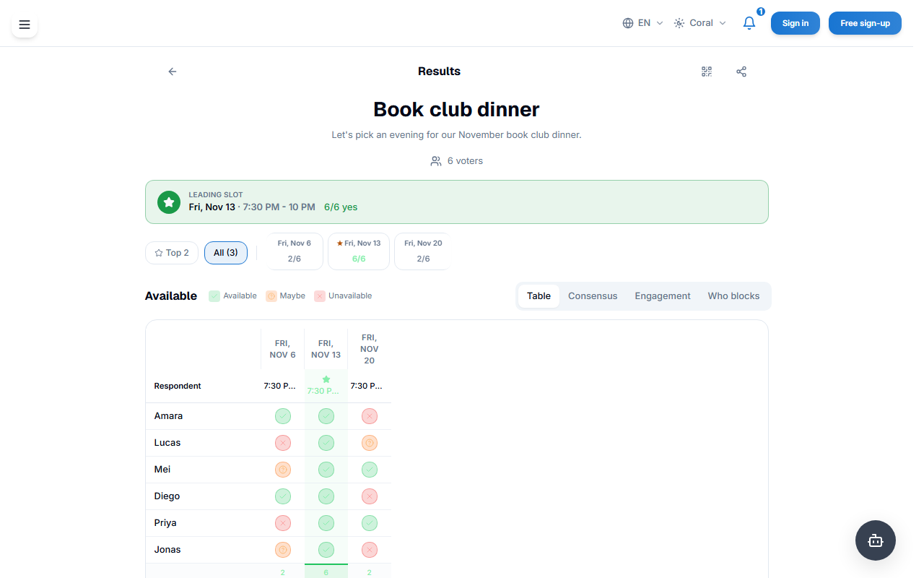The image size is (924, 578).
Task: Click Lucas's Fri Nov 20 maybe mark
Action: (370, 443)
